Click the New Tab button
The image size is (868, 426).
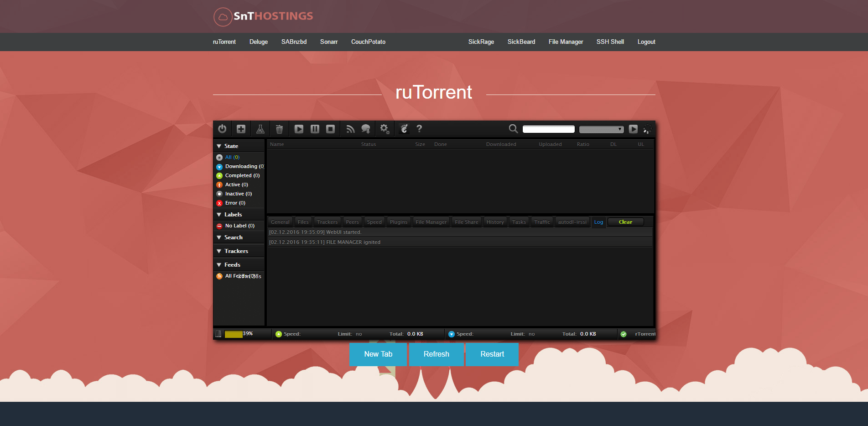[x=378, y=354]
